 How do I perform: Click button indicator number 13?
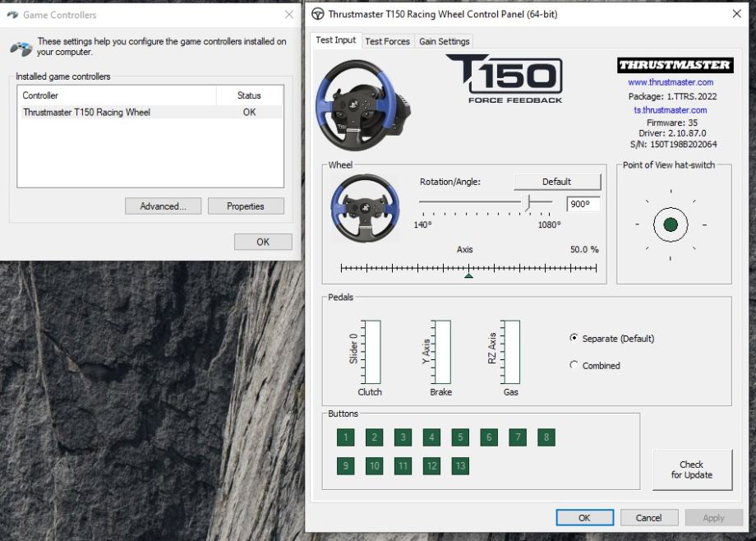[460, 466]
